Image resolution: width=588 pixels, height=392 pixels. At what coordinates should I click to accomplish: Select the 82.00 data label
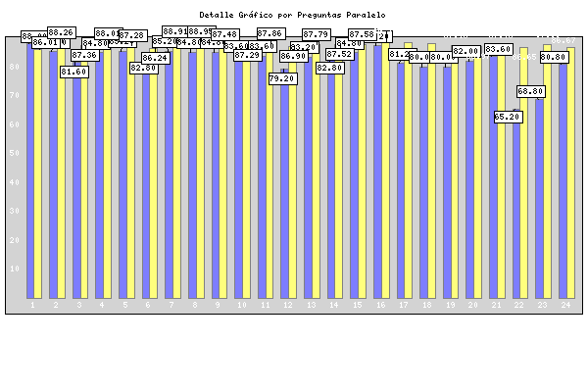466,51
